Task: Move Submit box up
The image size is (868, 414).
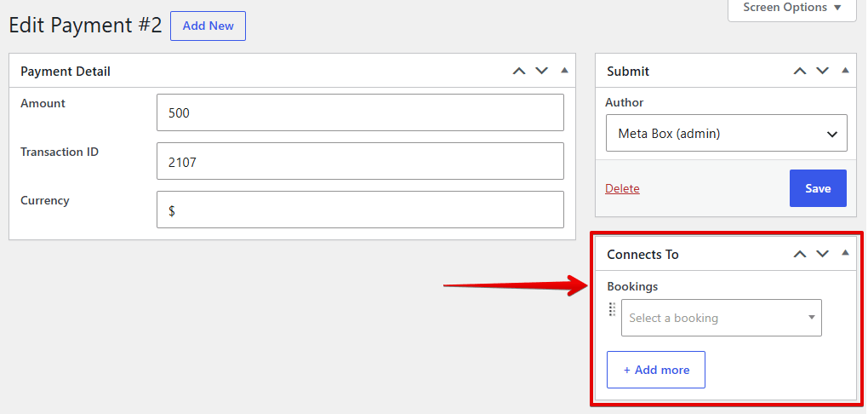Action: [800, 71]
